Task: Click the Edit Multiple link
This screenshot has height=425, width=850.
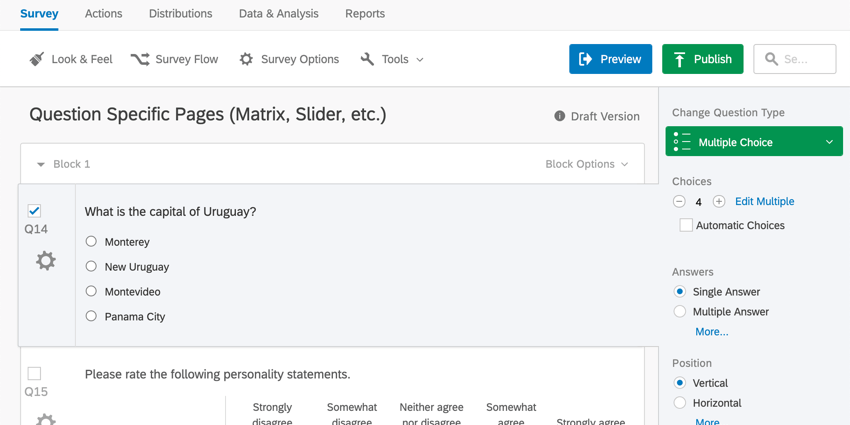Action: [x=764, y=202]
